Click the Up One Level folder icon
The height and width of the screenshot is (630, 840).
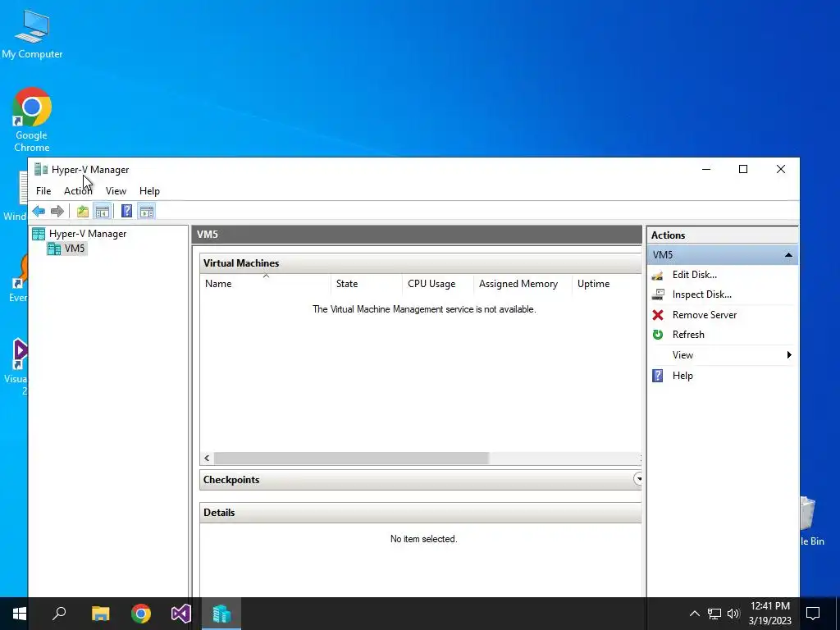tap(83, 211)
